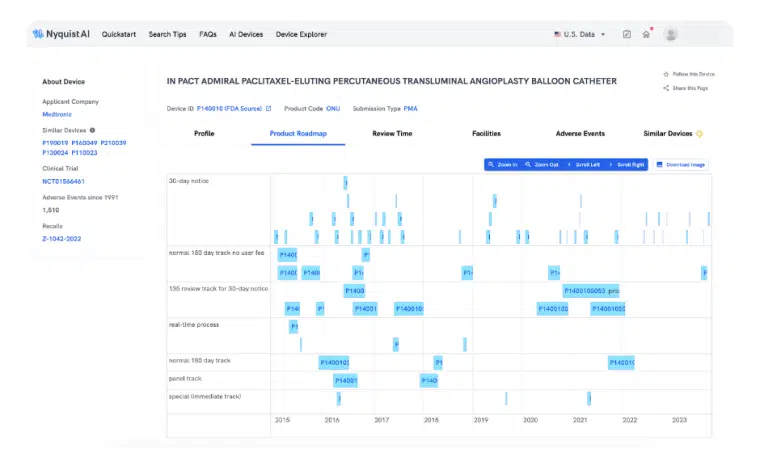760x468 pixels.
Task: Select the P1400105053 timeline block
Action: click(x=591, y=291)
